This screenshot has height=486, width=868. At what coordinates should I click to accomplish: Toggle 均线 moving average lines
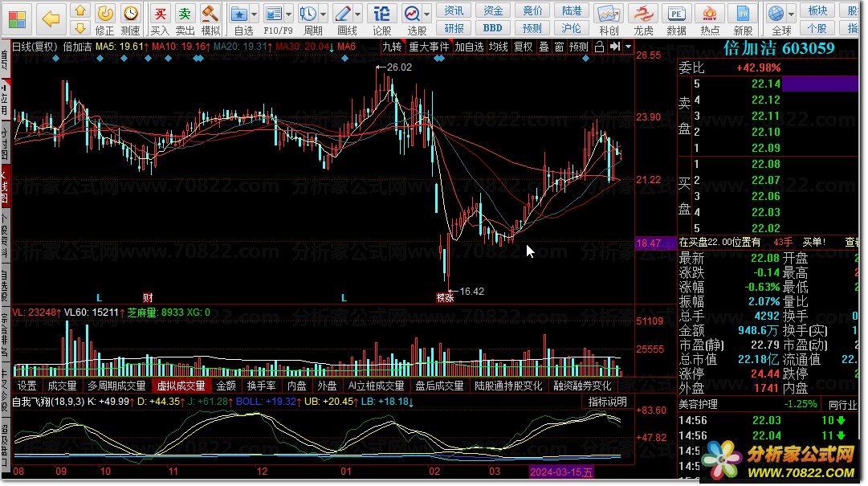[499, 47]
